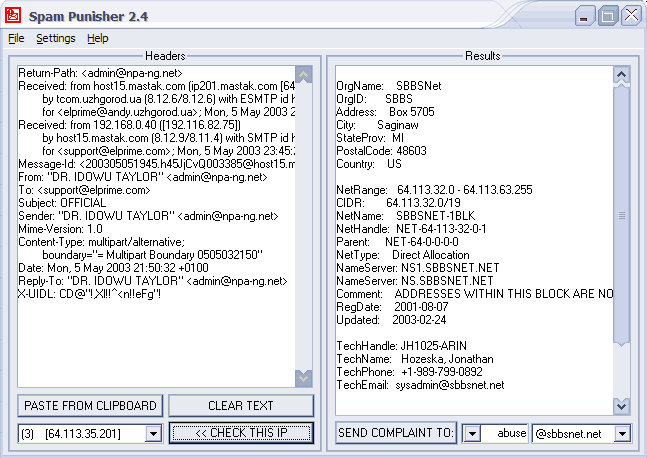Click SEND COMPLAINT TO button
Viewport: 647px width, 458px height.
click(x=396, y=433)
